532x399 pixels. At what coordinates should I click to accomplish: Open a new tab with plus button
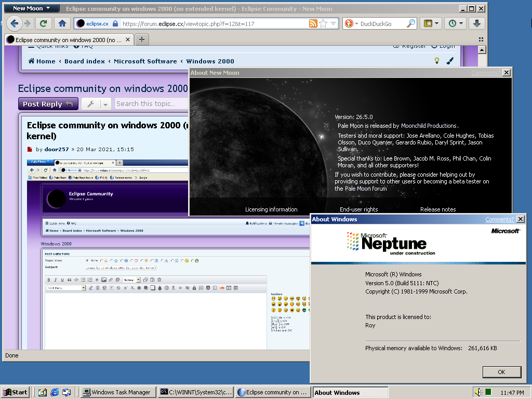pos(142,39)
